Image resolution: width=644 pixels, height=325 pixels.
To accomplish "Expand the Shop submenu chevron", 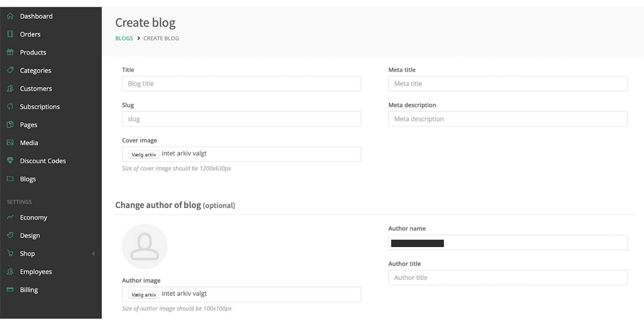I will click(x=94, y=253).
